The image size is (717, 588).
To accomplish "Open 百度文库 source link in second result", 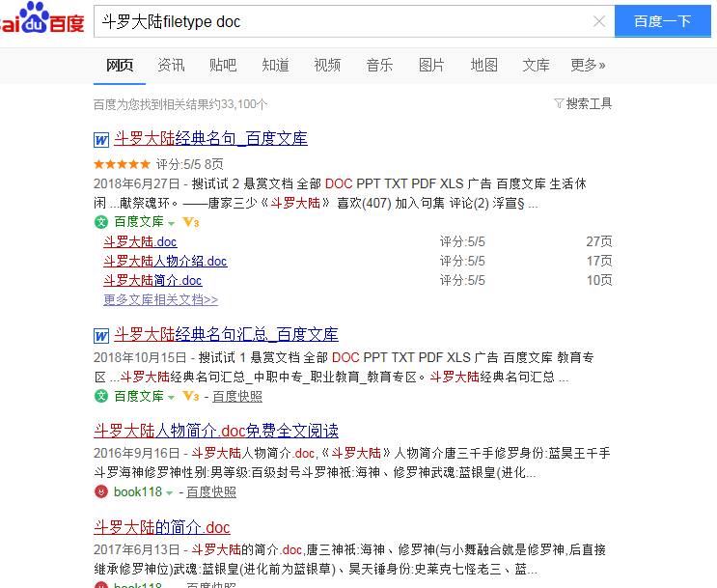I will (x=139, y=396).
